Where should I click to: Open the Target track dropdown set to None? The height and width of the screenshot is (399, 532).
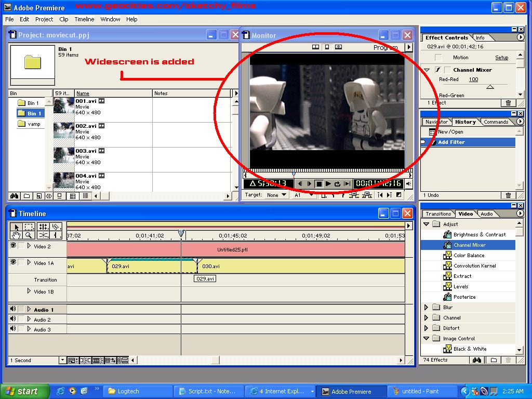coord(276,195)
